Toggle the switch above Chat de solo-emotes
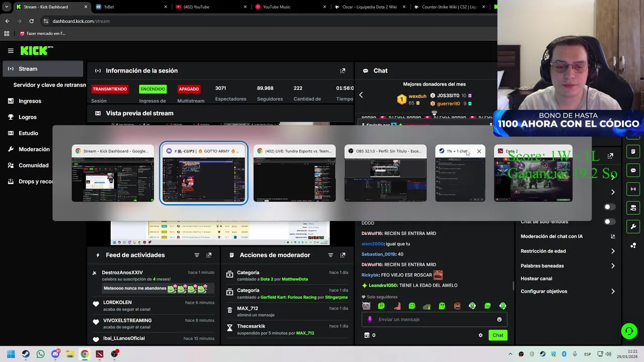 (610, 207)
